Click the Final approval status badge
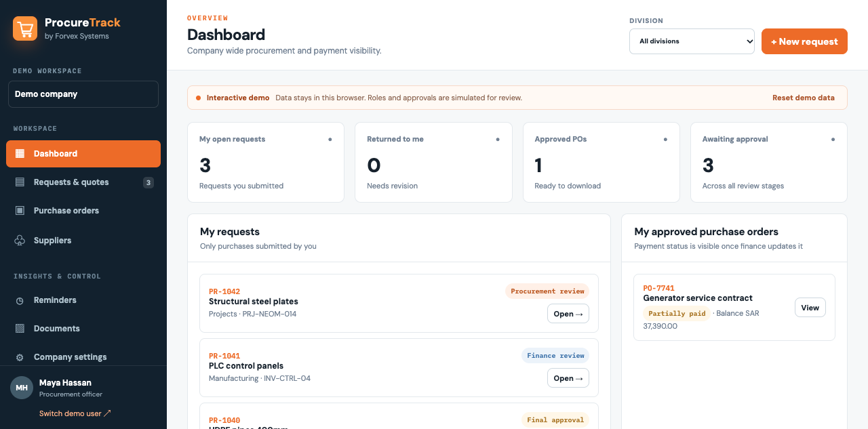Screen dimensions: 868x429 coord(555,420)
